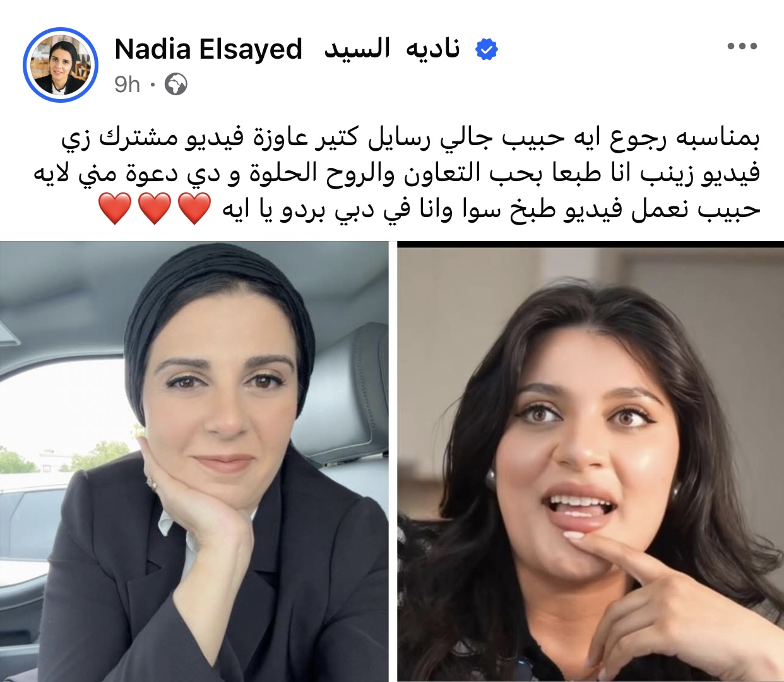Open the "Nadia Elsayed" profile name link
Screen dimensions: 784x682
208,49
